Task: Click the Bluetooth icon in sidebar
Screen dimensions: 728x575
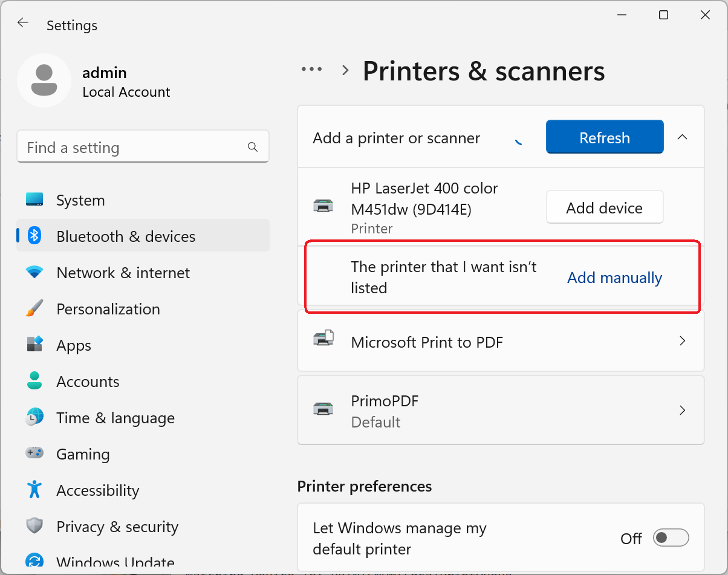Action: 34,236
